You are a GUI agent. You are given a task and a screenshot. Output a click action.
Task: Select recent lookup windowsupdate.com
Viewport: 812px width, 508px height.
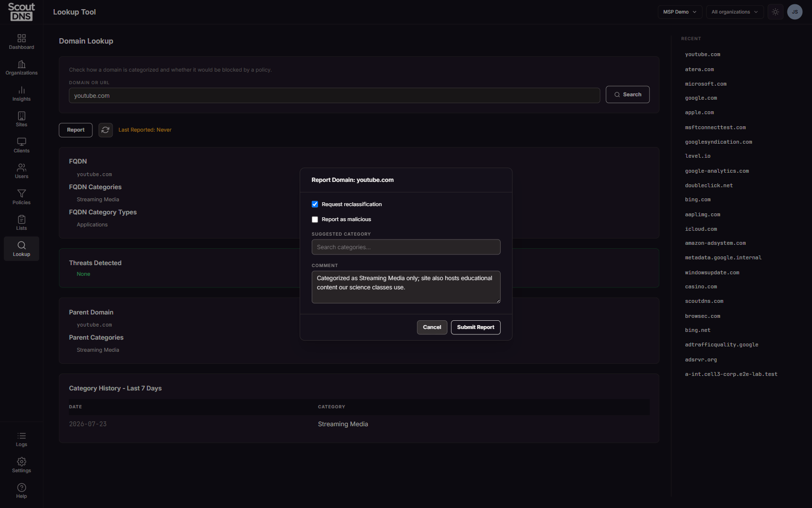click(712, 273)
